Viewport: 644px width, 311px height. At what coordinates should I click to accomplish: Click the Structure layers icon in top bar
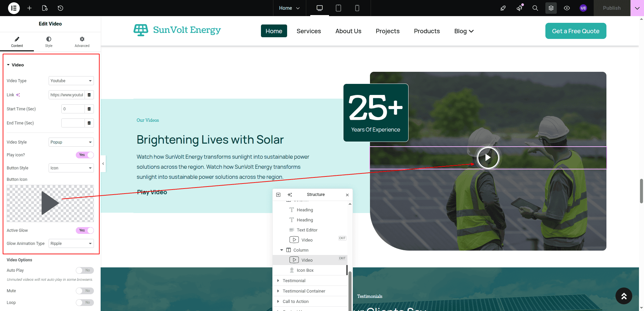551,8
